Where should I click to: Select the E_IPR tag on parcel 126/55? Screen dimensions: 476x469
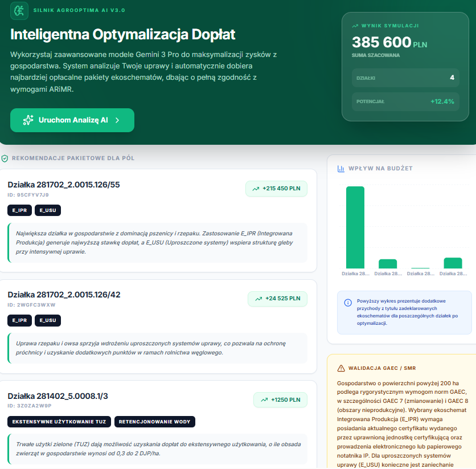[19, 210]
